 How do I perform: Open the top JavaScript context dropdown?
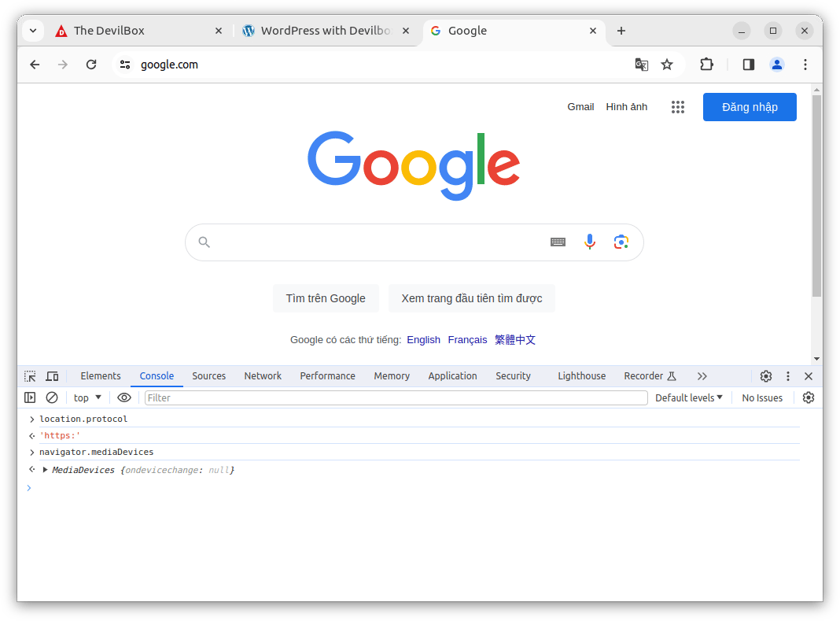coord(87,398)
